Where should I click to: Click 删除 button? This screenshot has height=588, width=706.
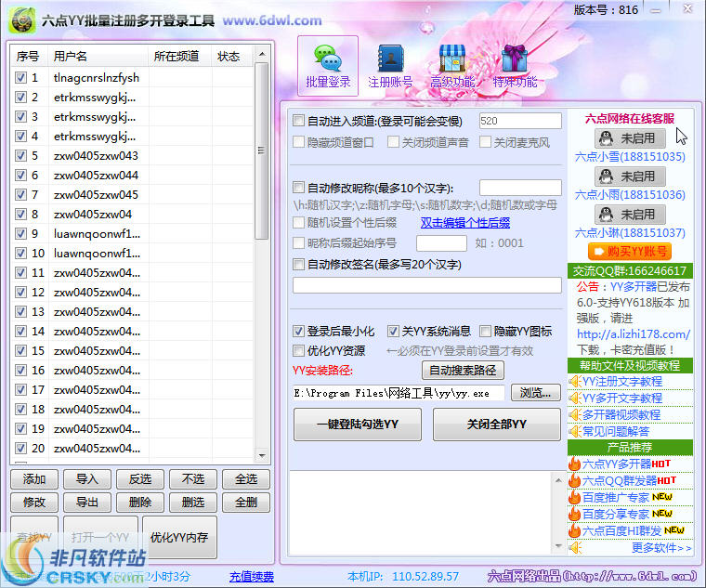pyautogui.click(x=140, y=503)
